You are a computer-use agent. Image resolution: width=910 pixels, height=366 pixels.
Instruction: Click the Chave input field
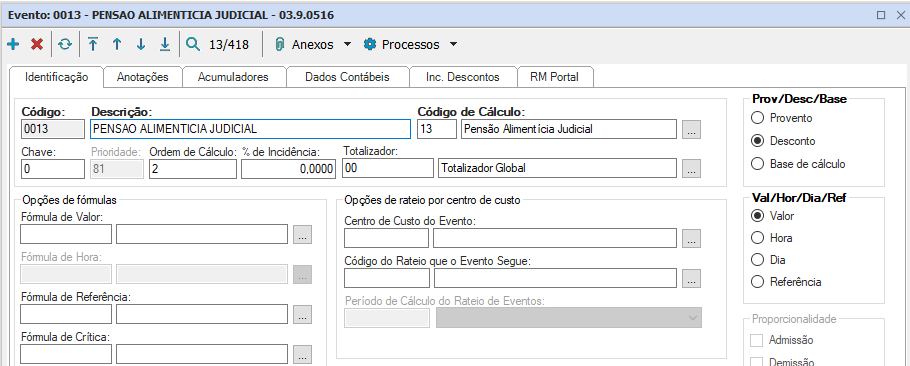tap(53, 169)
